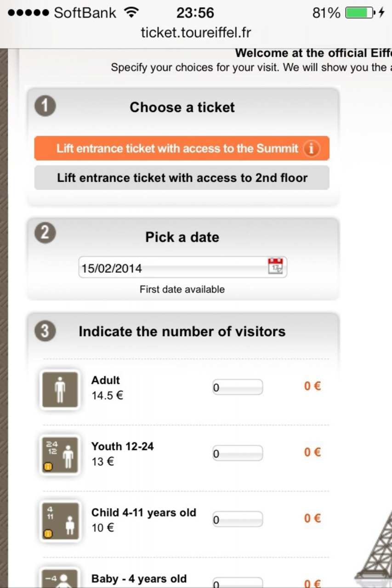Select Lift ticket with access to 2nd floor
Screen dimensions: 392x588
click(x=182, y=178)
